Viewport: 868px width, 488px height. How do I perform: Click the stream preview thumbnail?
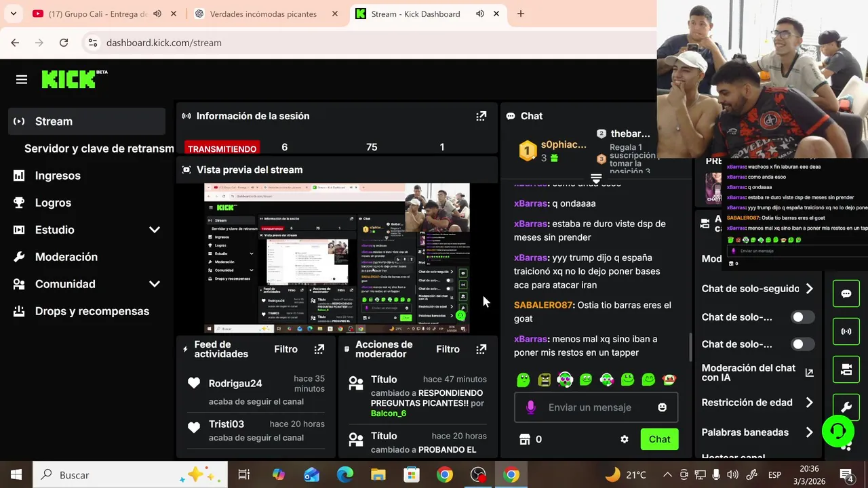[x=337, y=258]
